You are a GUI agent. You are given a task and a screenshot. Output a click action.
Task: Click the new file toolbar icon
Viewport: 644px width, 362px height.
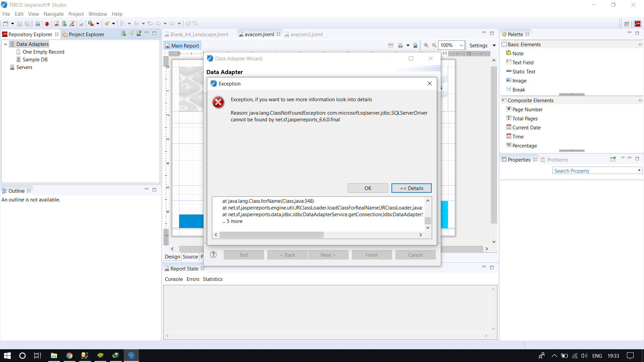point(6,24)
